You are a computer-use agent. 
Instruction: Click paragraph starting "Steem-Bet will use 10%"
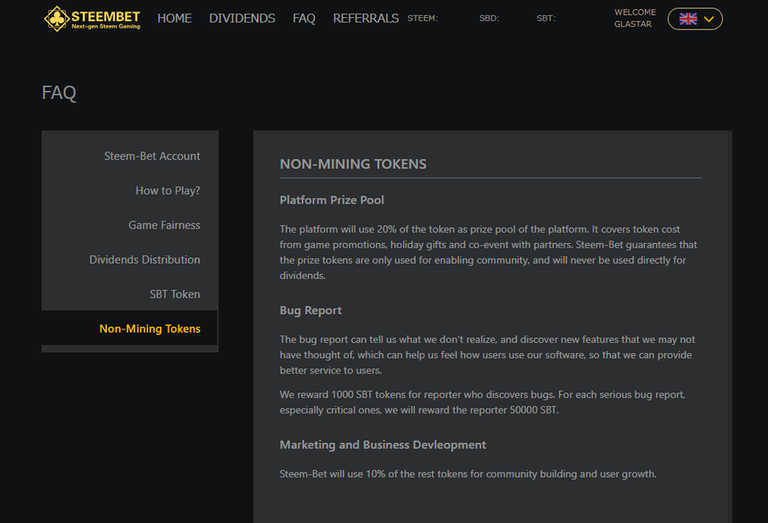tap(468, 474)
